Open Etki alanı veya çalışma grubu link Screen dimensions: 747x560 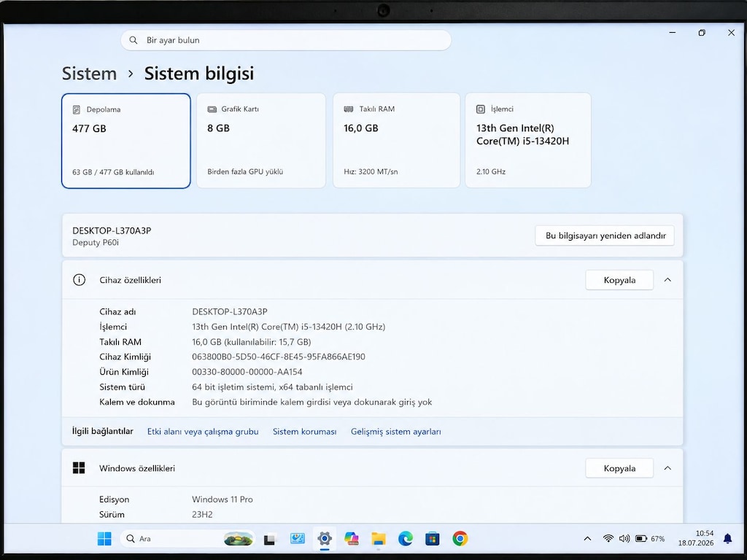click(x=203, y=432)
